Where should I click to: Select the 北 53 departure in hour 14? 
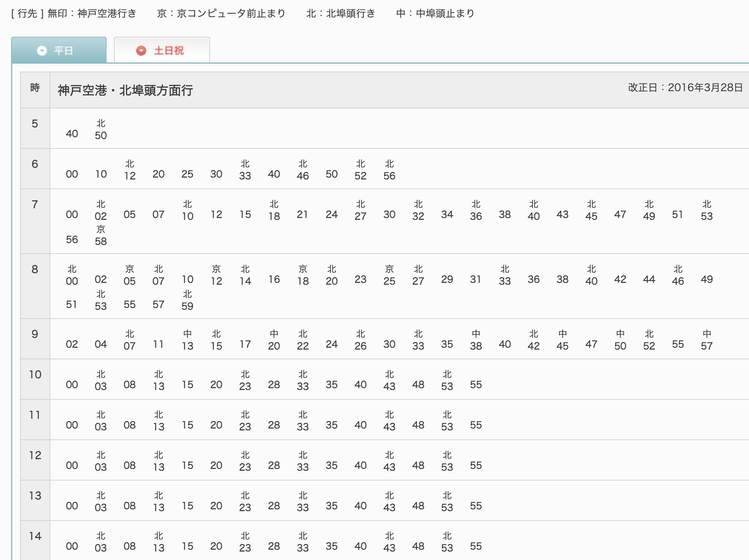[447, 542]
